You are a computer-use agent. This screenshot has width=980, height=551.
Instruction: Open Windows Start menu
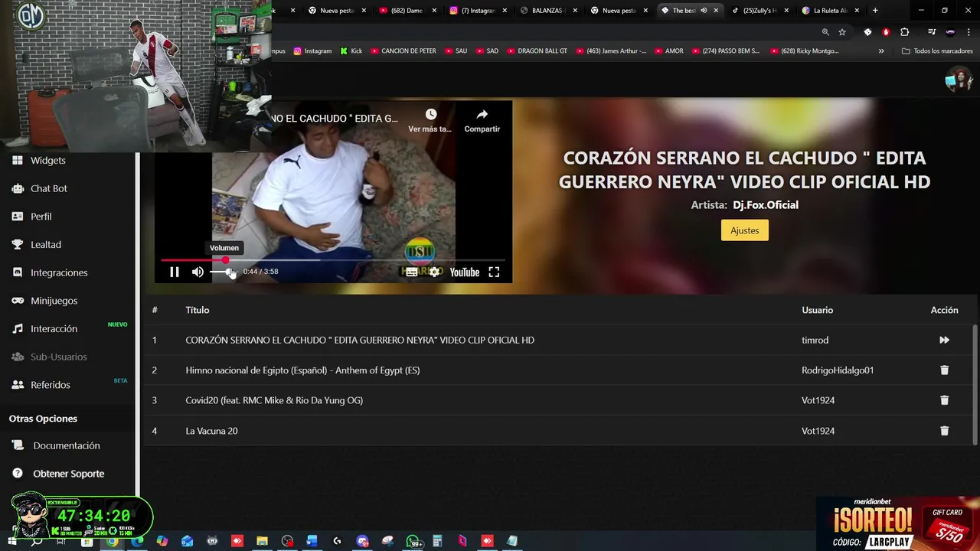[x=12, y=541]
